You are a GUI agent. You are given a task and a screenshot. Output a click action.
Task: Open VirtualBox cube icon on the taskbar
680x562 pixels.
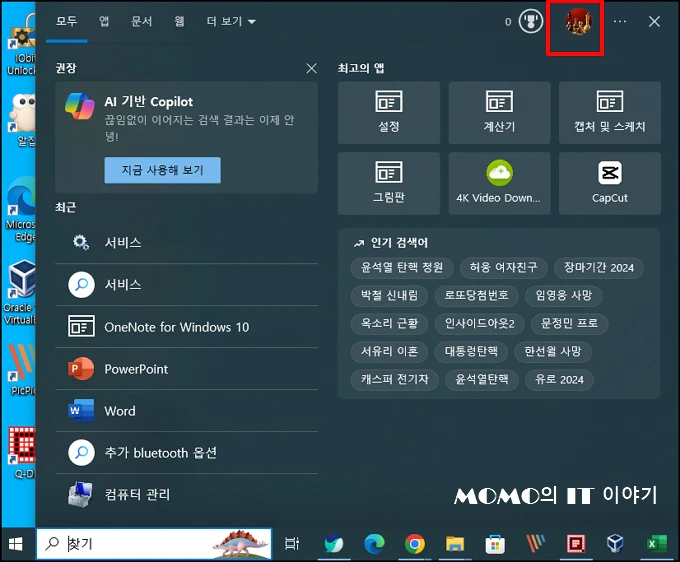[615, 543]
